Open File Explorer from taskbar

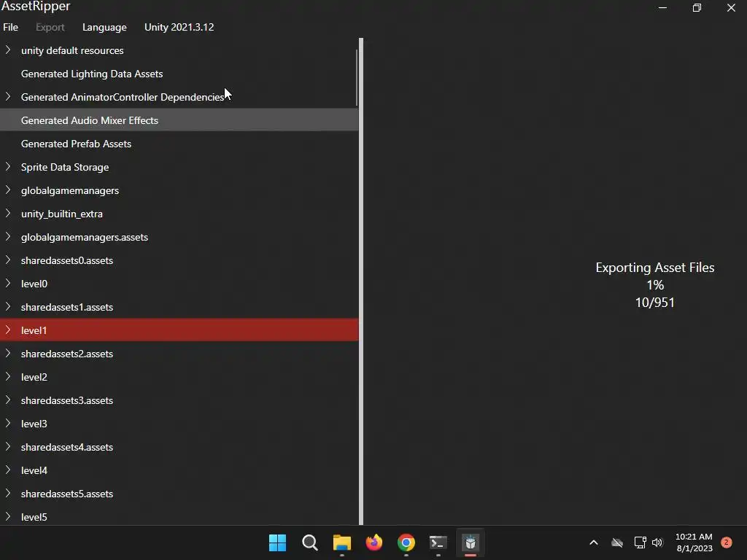[x=341, y=542]
